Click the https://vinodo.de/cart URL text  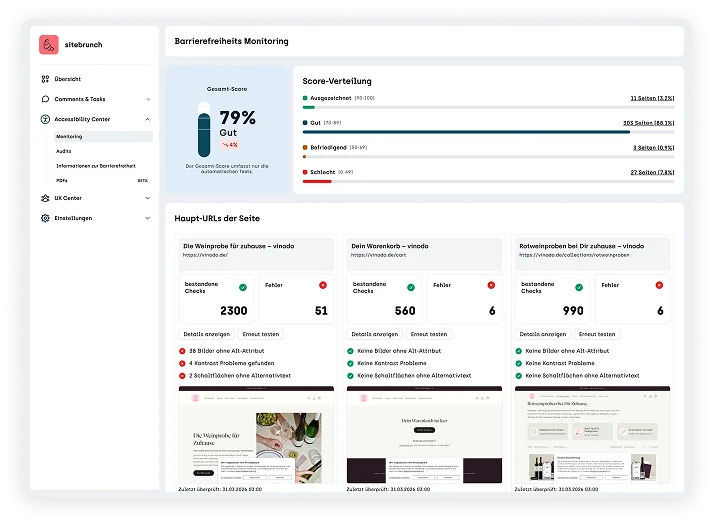[x=378, y=255]
